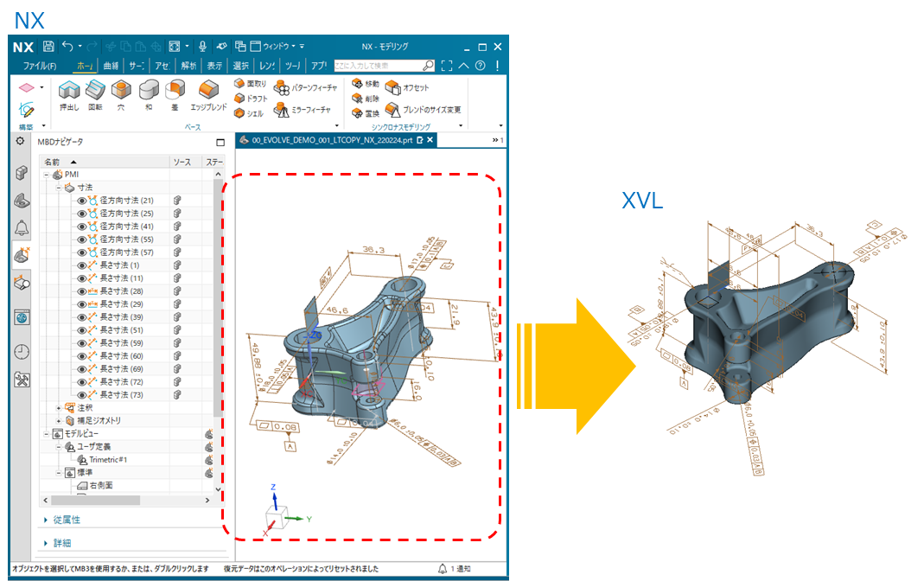
Task: Toggle visibility of 径方向寸法 (57)
Action: tap(82, 252)
